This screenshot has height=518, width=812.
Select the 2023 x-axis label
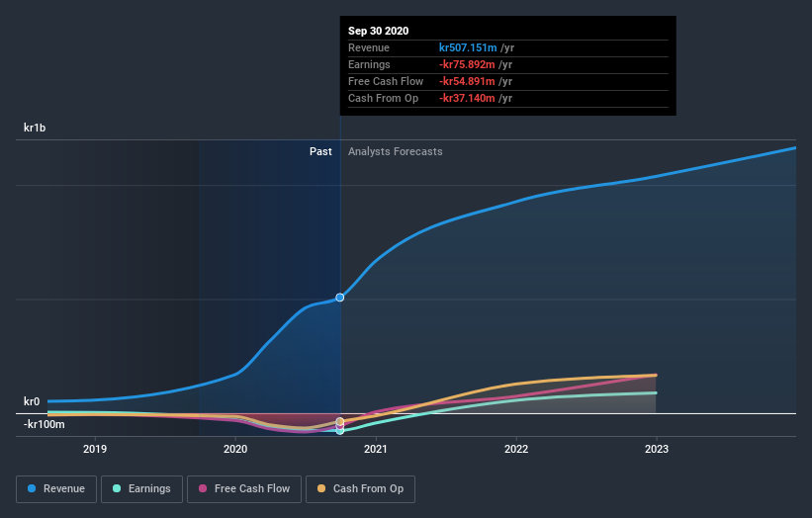click(x=657, y=449)
